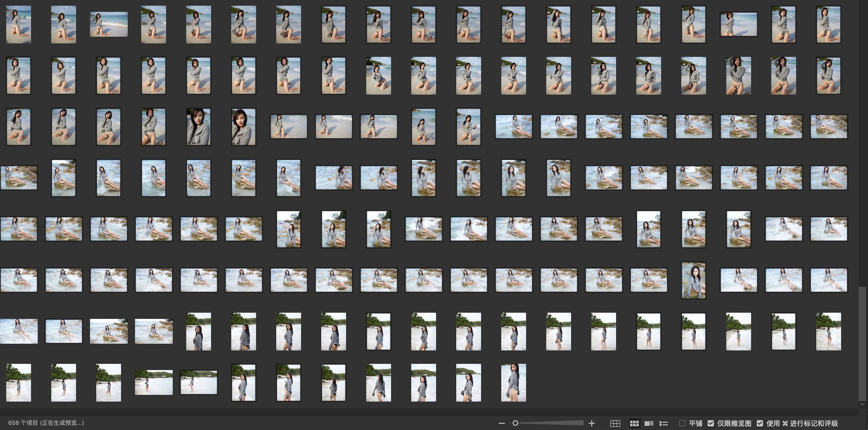The image size is (868, 430).
Task: Click the lock thumbnail grid icon
Action: coord(615,423)
